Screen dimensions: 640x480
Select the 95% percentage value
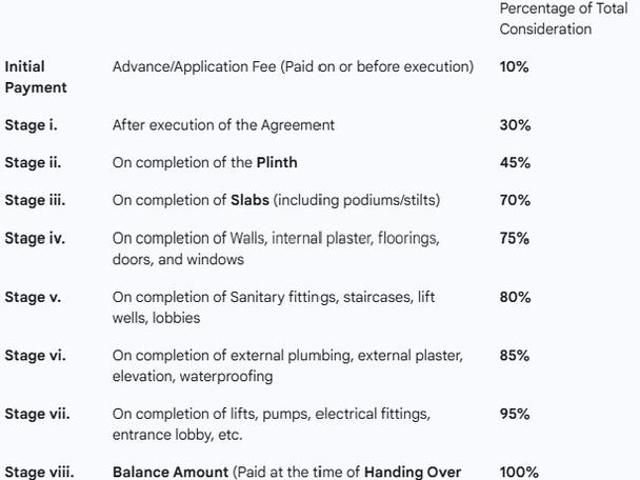tap(515, 413)
